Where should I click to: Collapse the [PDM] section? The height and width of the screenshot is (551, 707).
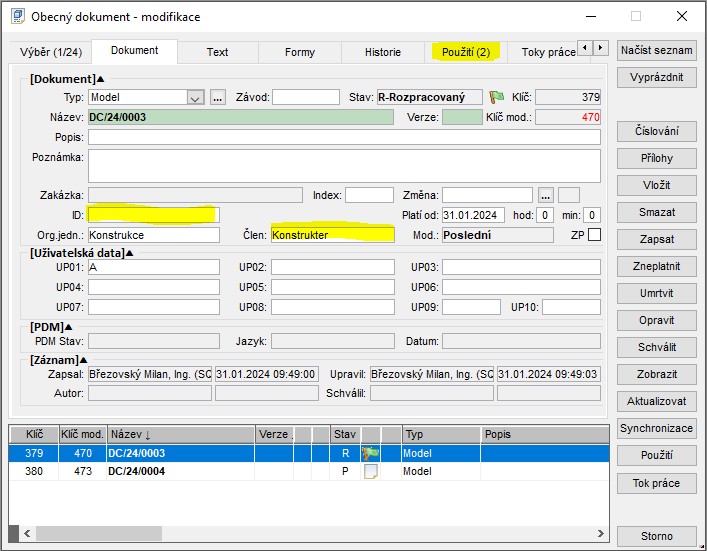69,327
